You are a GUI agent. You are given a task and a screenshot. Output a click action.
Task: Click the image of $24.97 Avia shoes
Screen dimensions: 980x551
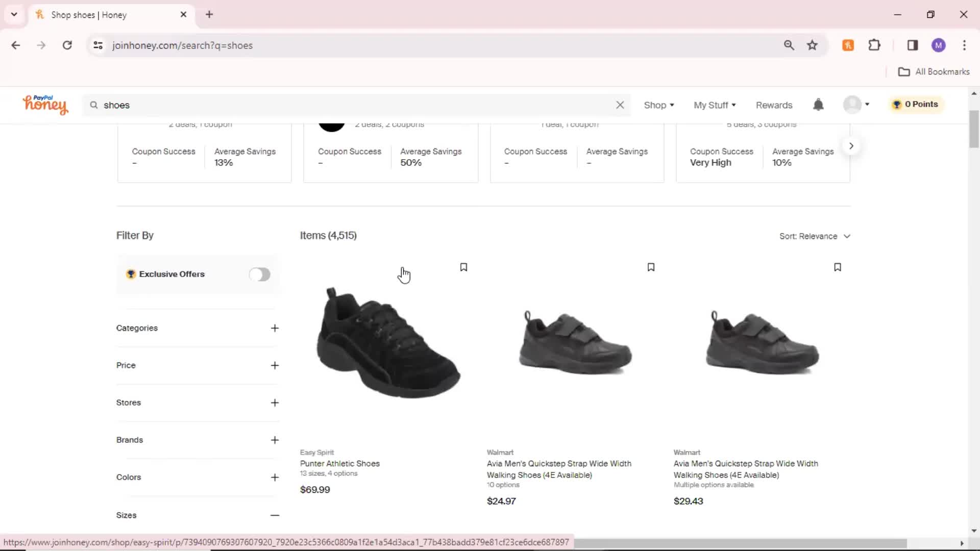pos(575,343)
